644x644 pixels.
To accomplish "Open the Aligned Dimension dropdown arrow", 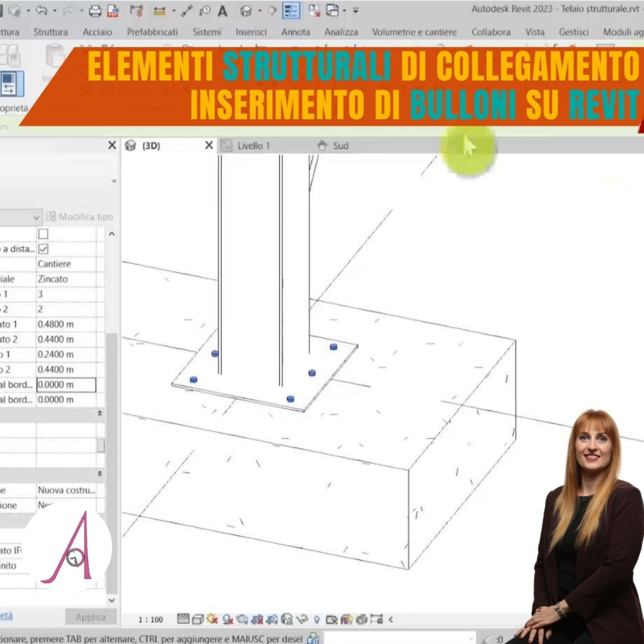I will point(173,11).
